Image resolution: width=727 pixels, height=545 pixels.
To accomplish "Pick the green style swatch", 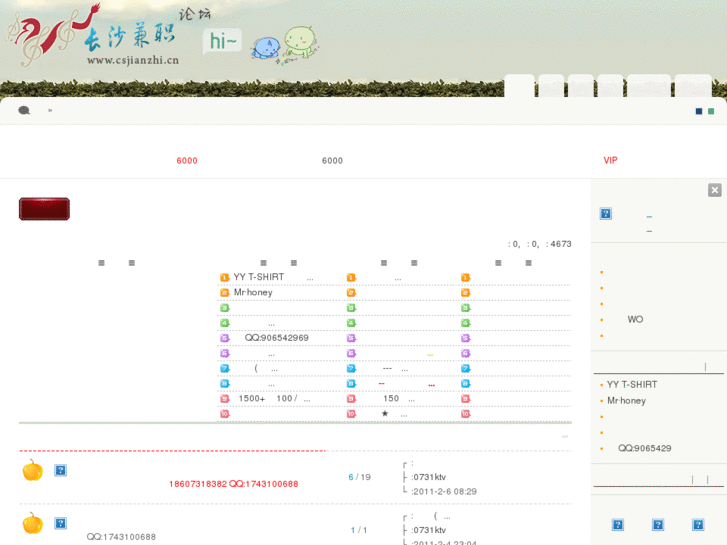I will [711, 111].
